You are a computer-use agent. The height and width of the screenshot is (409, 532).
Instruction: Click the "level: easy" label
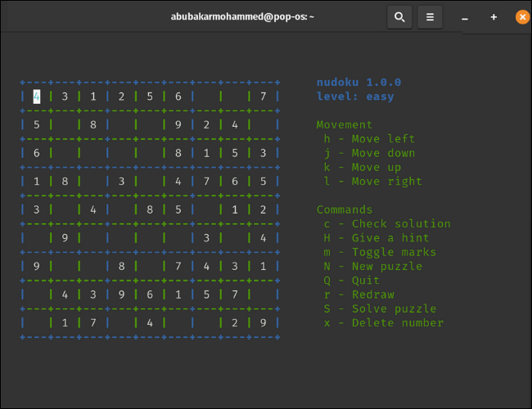tap(355, 97)
